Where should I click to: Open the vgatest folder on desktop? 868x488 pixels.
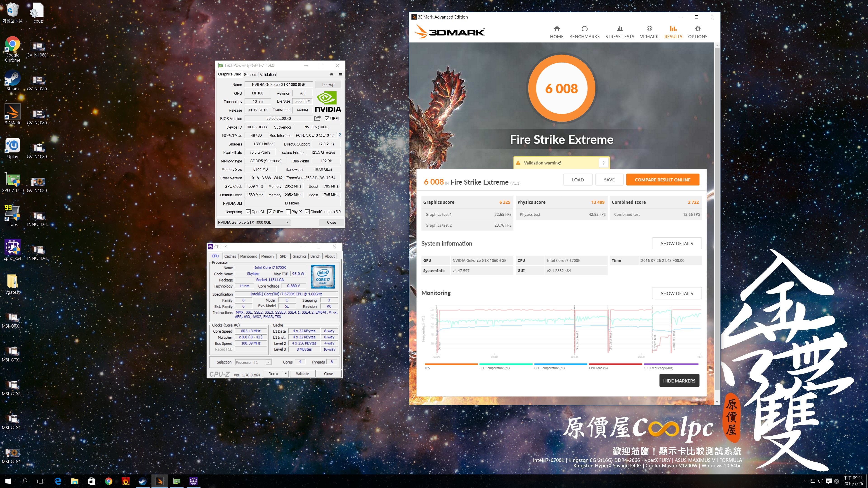click(12, 284)
